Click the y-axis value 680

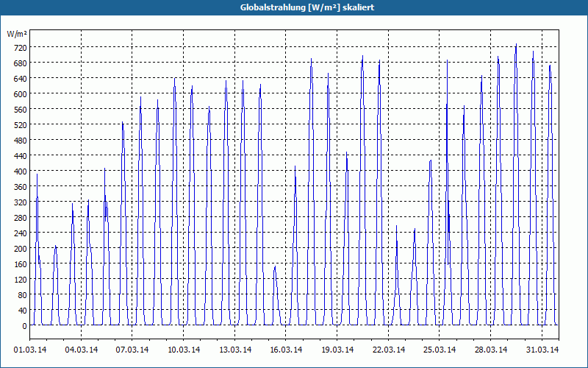click(21, 63)
